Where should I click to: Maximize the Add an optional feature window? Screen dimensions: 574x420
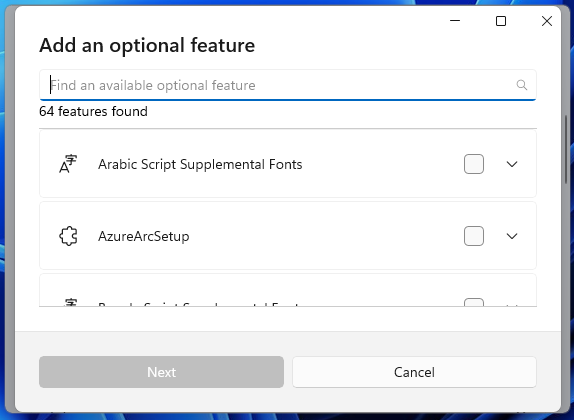[x=501, y=21]
